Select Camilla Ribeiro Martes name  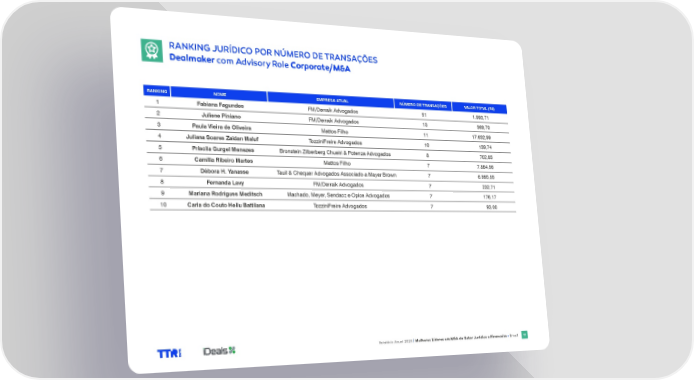[x=224, y=160]
